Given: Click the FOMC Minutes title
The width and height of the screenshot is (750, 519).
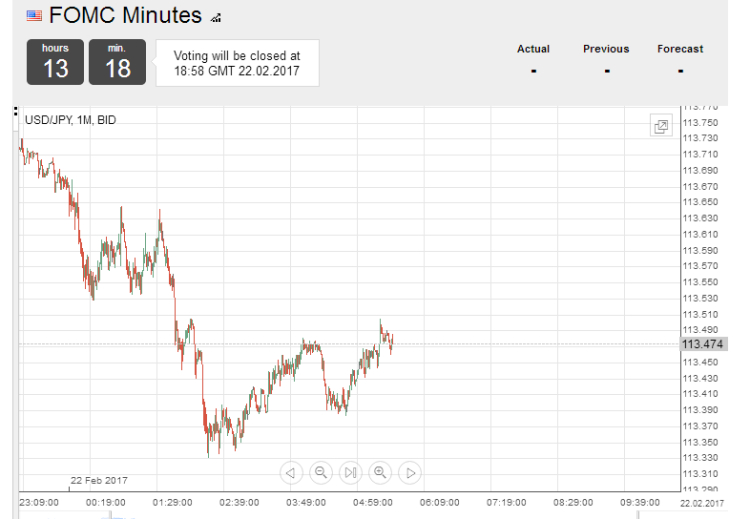Looking at the screenshot, I should tap(125, 15).
